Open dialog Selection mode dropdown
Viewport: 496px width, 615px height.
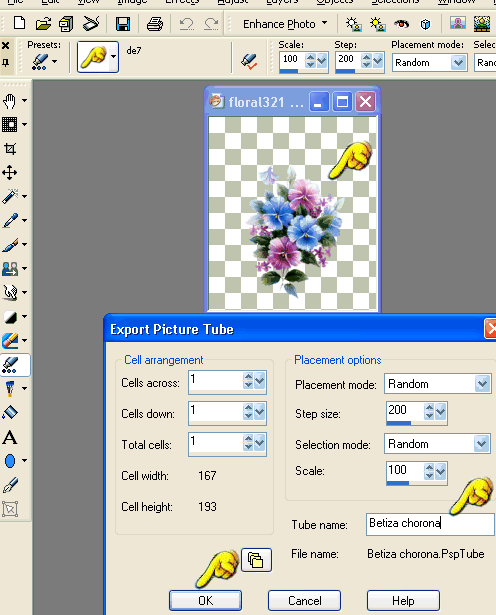[x=481, y=444]
